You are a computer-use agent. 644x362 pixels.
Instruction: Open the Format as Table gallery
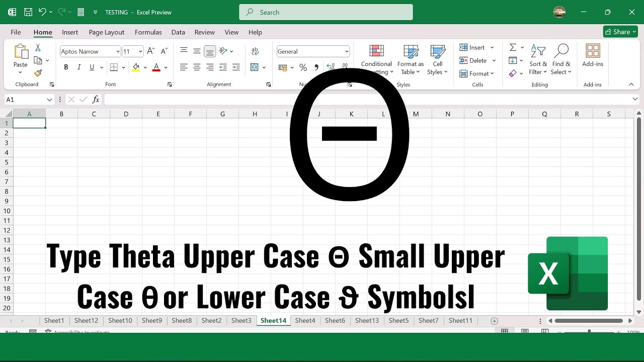[x=411, y=60]
